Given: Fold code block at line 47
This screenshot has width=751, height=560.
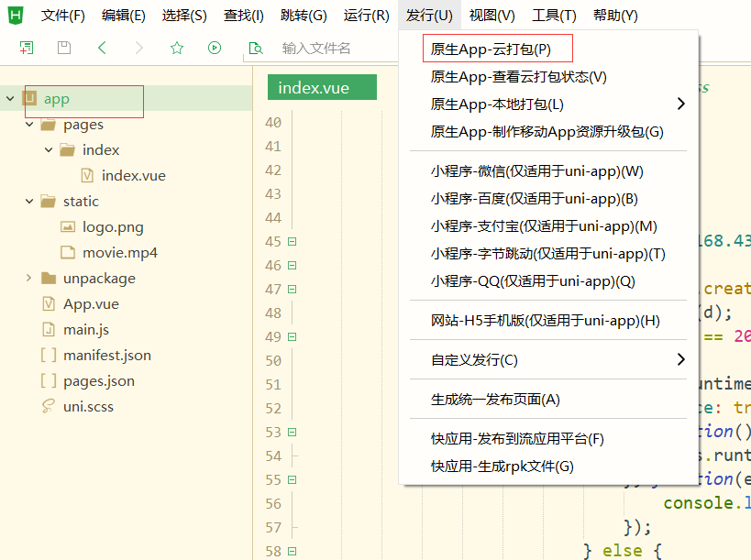Looking at the screenshot, I should coord(293,289).
